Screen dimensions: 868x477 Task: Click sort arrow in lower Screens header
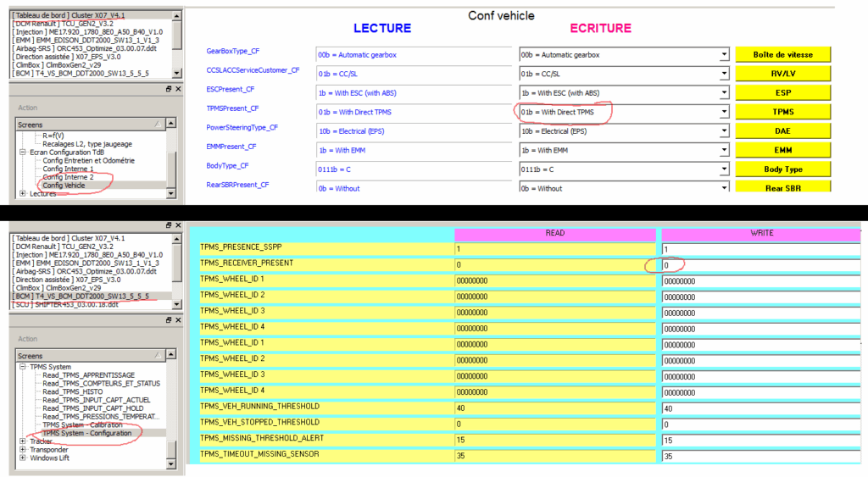(158, 356)
